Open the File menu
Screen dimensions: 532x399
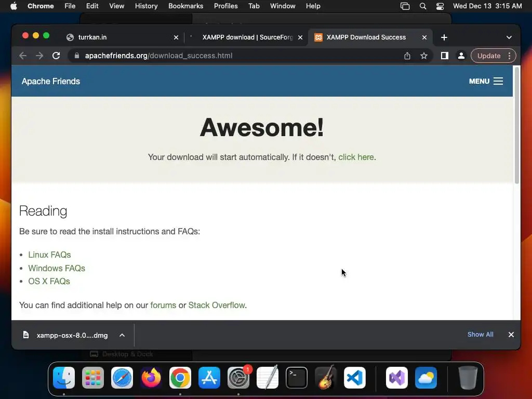click(x=70, y=6)
